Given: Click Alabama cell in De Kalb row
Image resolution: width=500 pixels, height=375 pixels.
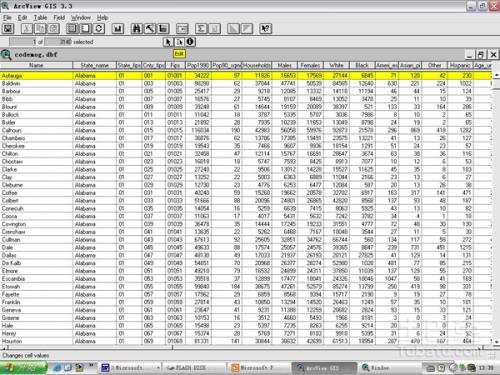Looking at the screenshot, I should (94, 263).
